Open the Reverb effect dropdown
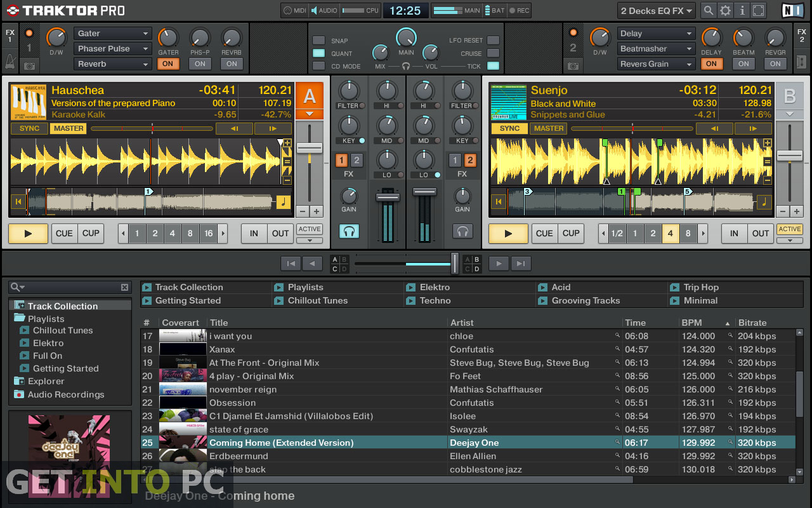Screen dimensions: 812x508 coord(112,64)
